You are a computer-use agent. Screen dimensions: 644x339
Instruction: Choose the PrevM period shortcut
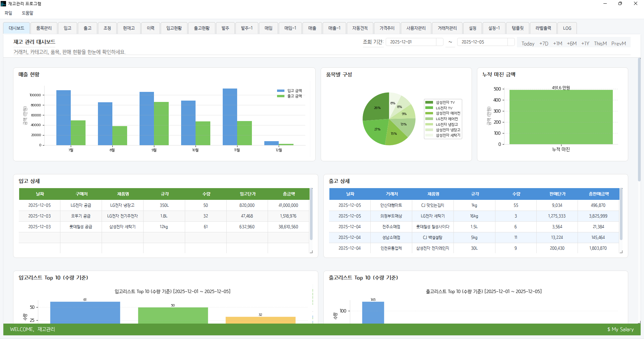coord(619,44)
